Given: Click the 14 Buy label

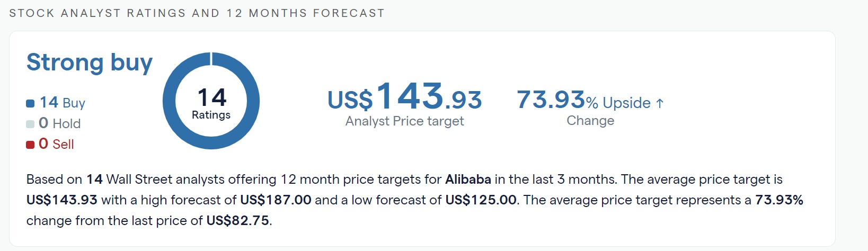Looking at the screenshot, I should [63, 102].
